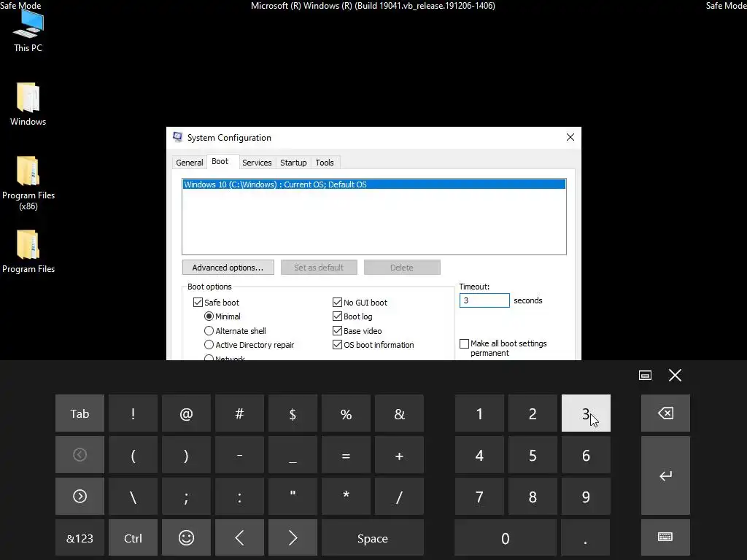This screenshot has height=560, width=747.
Task: Click the Timeout seconds input field
Action: 484,300
